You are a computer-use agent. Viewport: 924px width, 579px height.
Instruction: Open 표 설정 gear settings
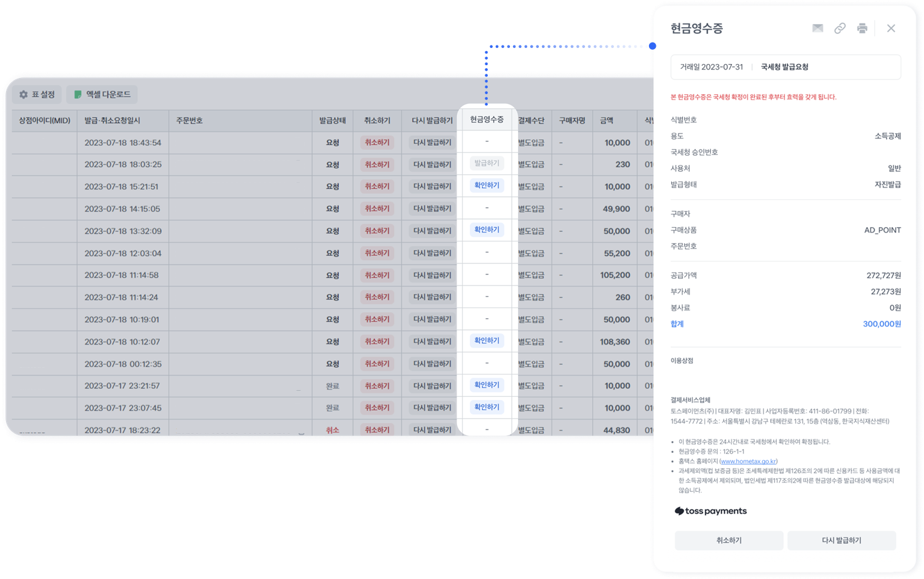[x=38, y=95]
